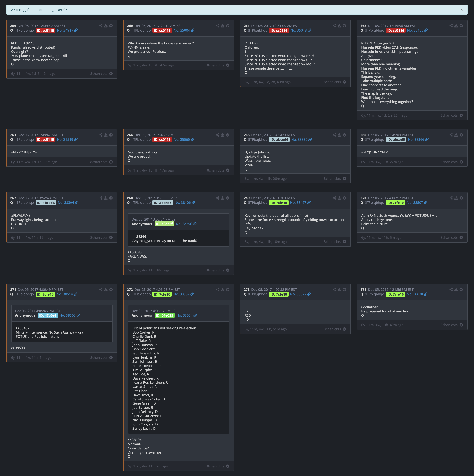
Task: Click '8chan cbts' source in post 268 footer
Action: [216, 270]
